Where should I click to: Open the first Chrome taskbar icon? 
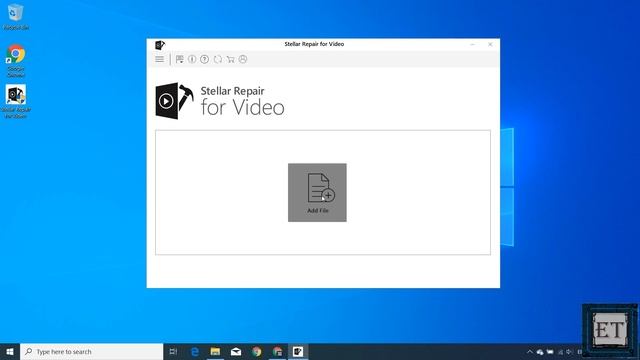pos(257,351)
